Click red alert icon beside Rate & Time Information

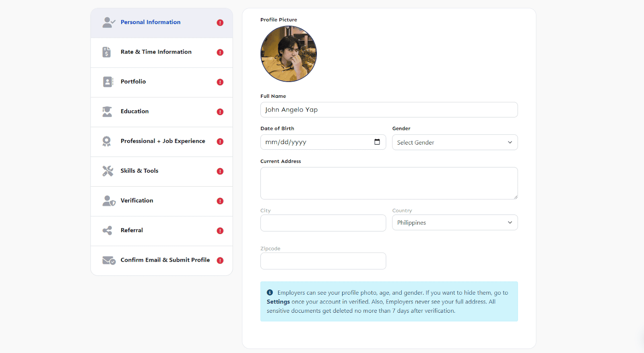pyautogui.click(x=220, y=52)
